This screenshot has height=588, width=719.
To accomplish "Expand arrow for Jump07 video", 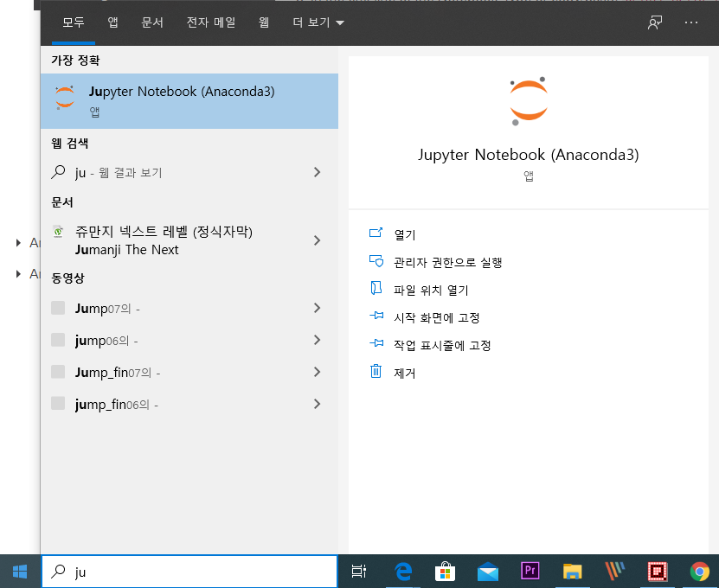I will [317, 308].
